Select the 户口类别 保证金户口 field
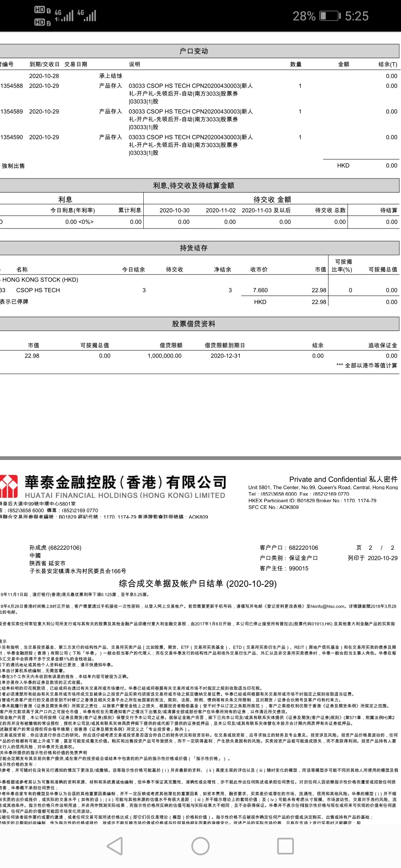 point(288,558)
